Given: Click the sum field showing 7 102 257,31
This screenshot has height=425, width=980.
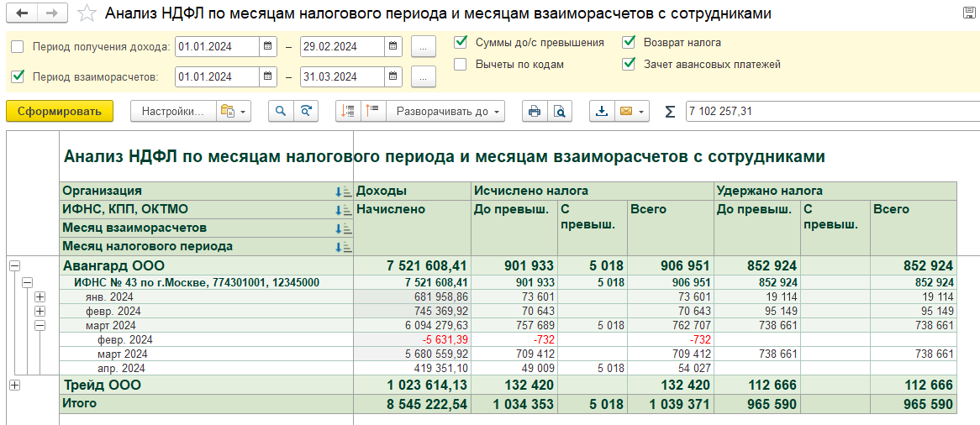Looking at the screenshot, I should [833, 111].
